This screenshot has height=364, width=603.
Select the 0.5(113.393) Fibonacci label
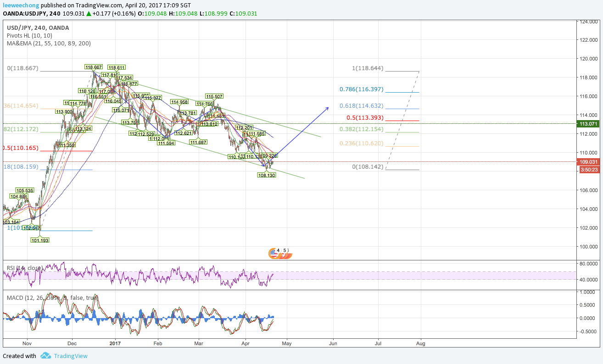tap(365, 117)
